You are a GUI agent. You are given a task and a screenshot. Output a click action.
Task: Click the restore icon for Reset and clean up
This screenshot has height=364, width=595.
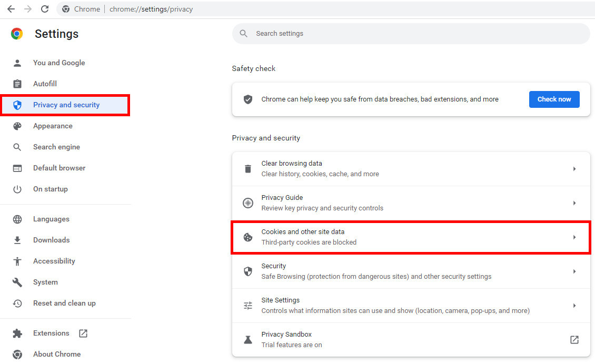pyautogui.click(x=17, y=304)
